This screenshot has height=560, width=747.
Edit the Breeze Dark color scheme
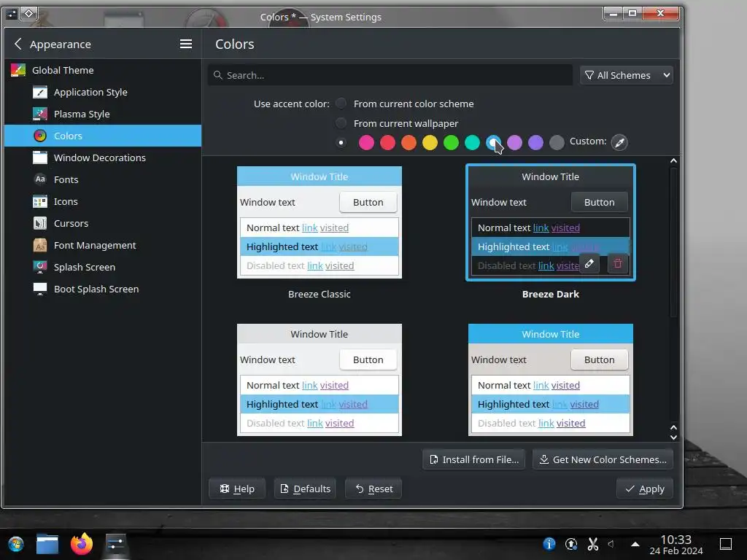point(589,263)
